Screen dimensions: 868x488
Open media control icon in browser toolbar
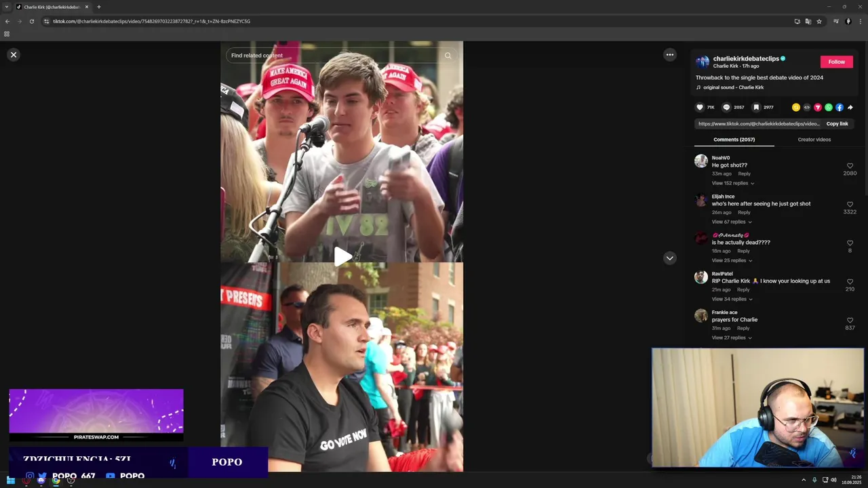point(836,21)
